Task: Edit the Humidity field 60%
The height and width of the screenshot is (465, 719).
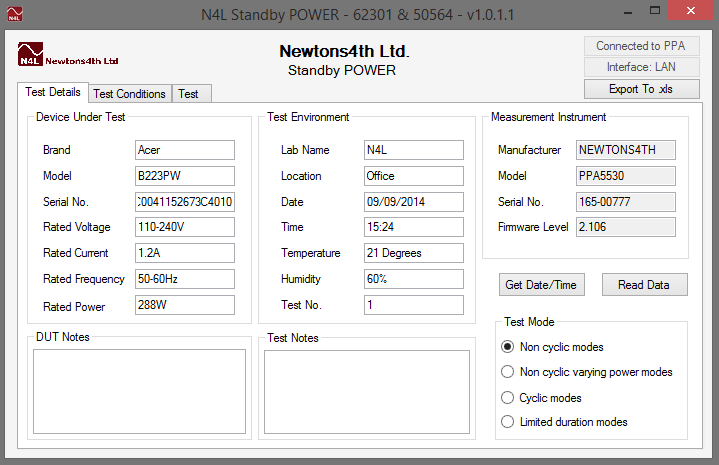Action: (414, 279)
